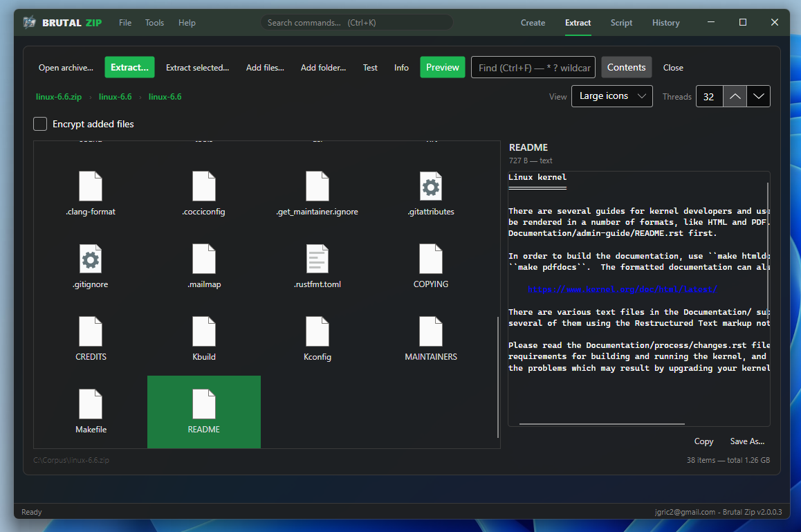The height and width of the screenshot is (532, 801).
Task: Click the 'Linux kernel' heading in preview
Action: click(x=537, y=177)
